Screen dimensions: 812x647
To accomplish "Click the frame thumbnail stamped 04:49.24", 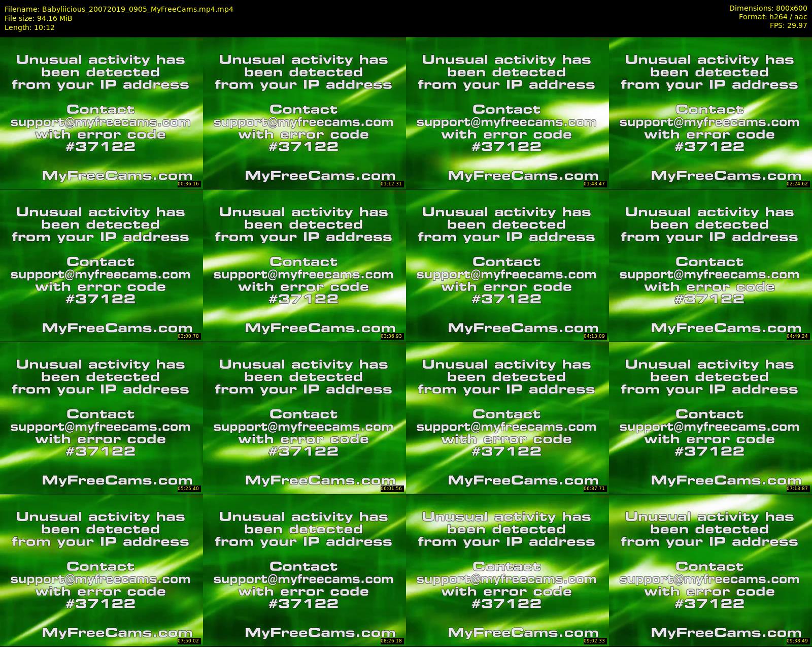I will coord(709,265).
